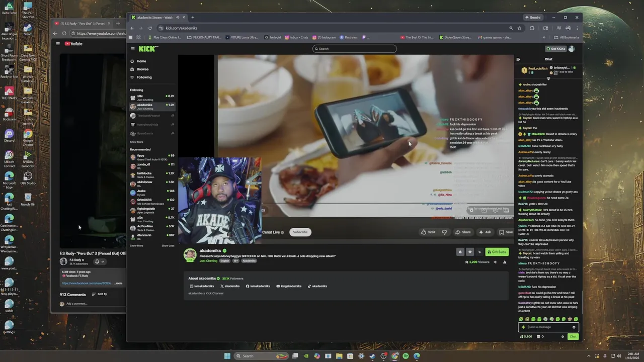
Task: Open All Bookmarks folder
Action: (x=566, y=37)
